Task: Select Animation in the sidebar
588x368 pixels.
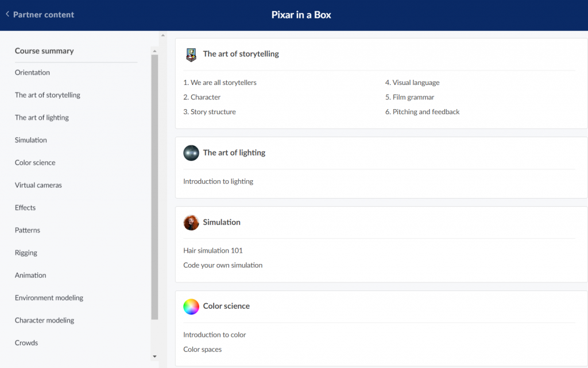Action: tap(30, 275)
